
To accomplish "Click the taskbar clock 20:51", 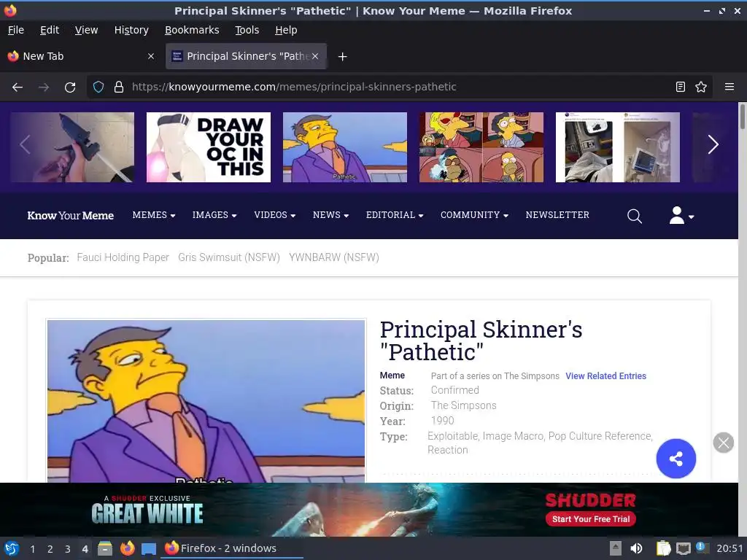I will 729,548.
